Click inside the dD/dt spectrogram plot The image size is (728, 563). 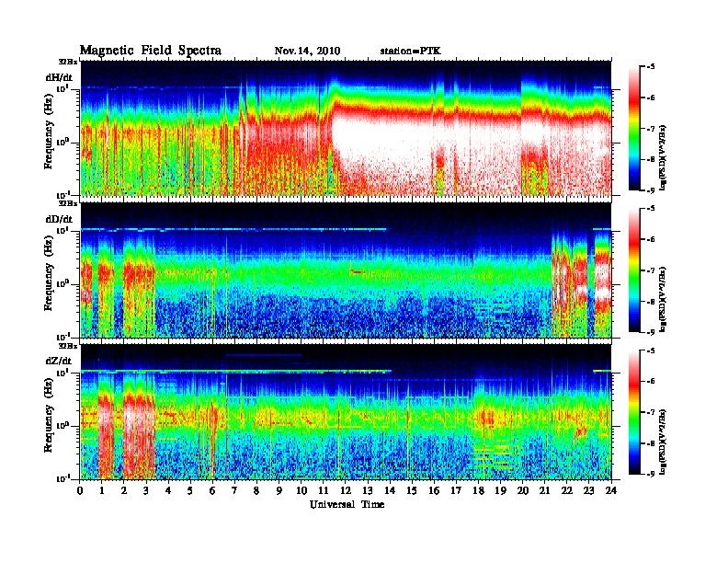coord(346,270)
